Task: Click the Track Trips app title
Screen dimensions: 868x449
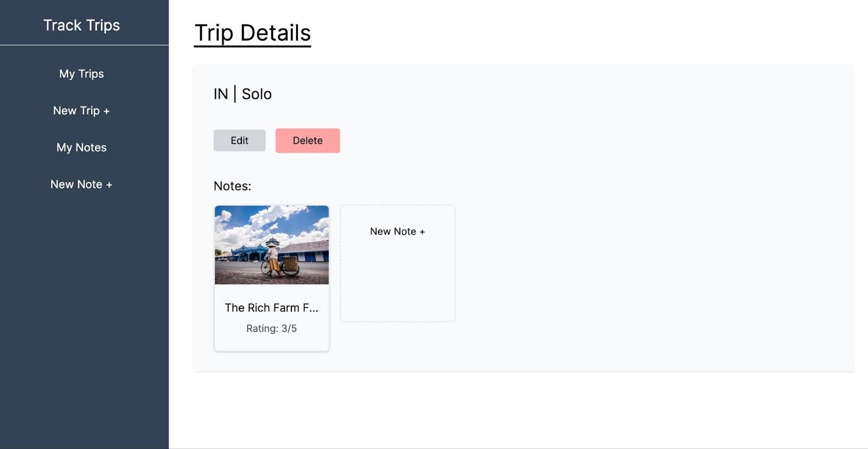Action: pyautogui.click(x=81, y=25)
